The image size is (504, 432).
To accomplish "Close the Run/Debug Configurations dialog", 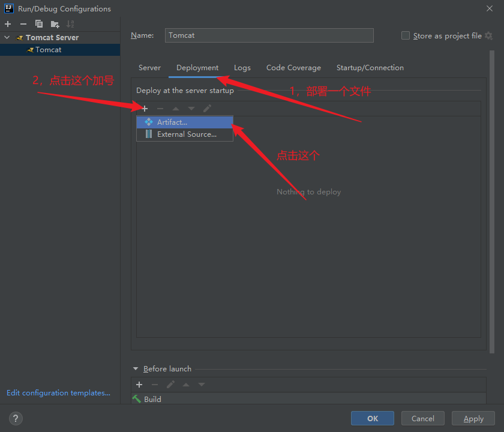I will point(490,8).
